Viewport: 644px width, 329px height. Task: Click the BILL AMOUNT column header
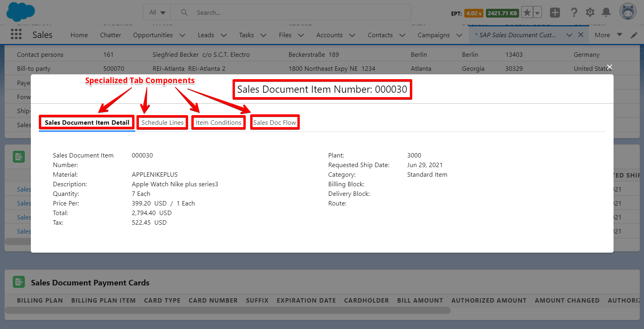click(420, 300)
